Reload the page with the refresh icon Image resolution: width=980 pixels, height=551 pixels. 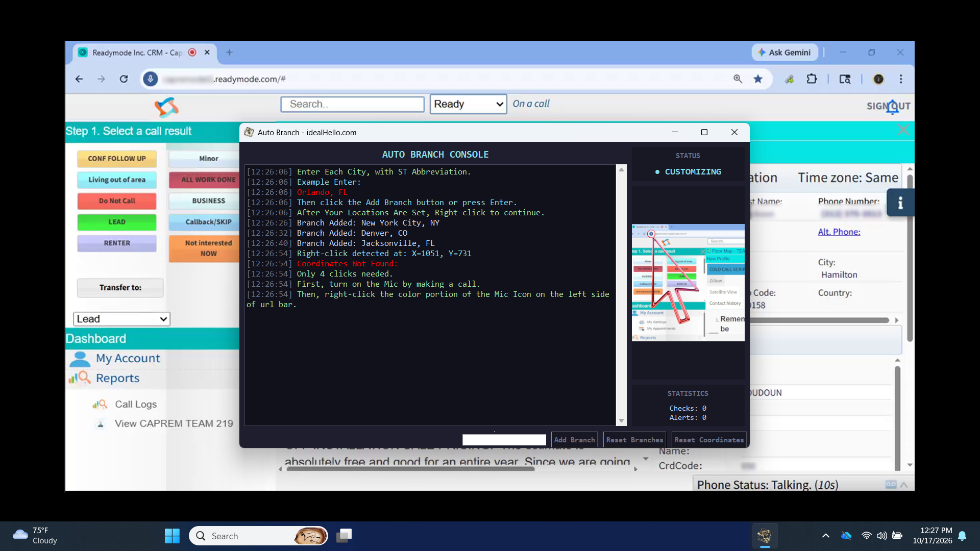click(124, 79)
